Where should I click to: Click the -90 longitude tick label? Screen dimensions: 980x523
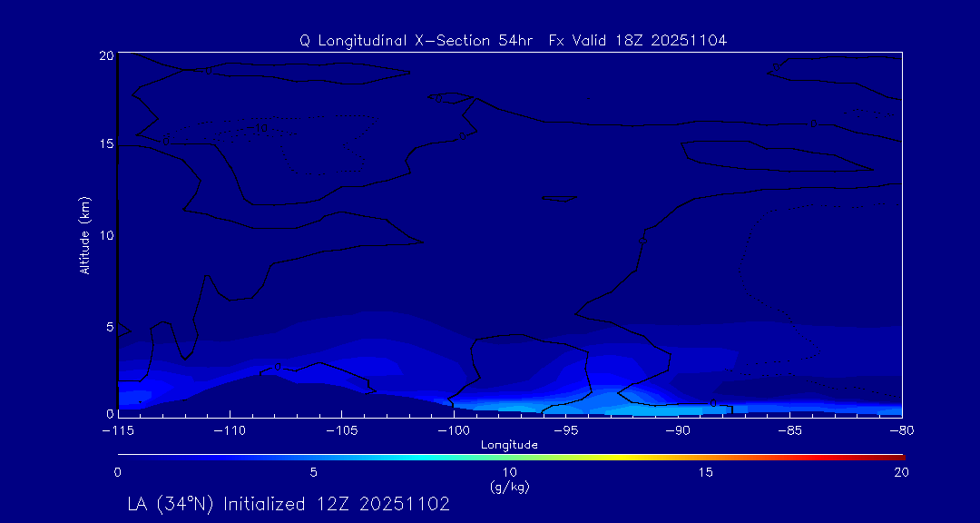[678, 431]
